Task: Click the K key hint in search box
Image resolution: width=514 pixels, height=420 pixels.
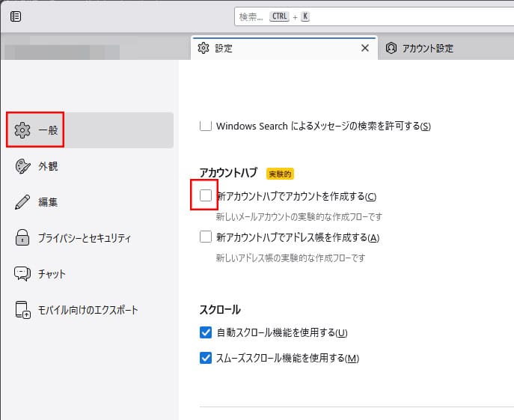Action: (305, 16)
